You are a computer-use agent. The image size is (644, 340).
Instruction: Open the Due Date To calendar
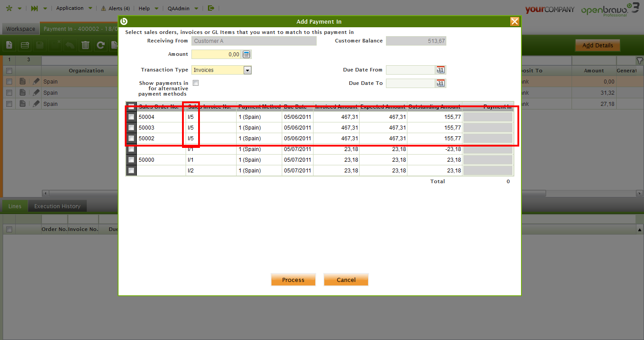pyautogui.click(x=441, y=84)
